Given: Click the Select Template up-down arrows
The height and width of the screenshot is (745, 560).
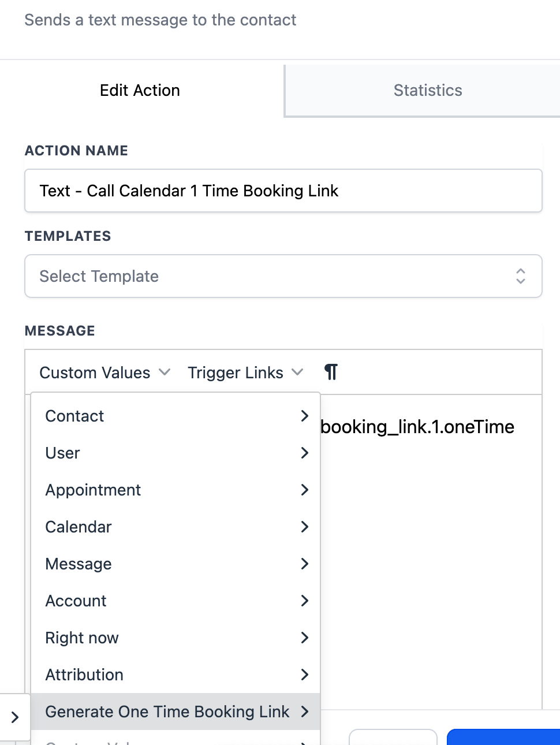Looking at the screenshot, I should (521, 276).
